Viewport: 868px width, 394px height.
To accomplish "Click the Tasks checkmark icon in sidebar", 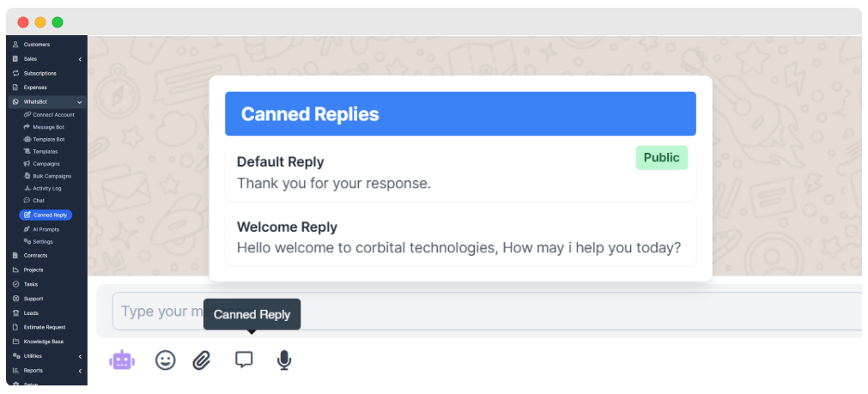I will point(15,284).
